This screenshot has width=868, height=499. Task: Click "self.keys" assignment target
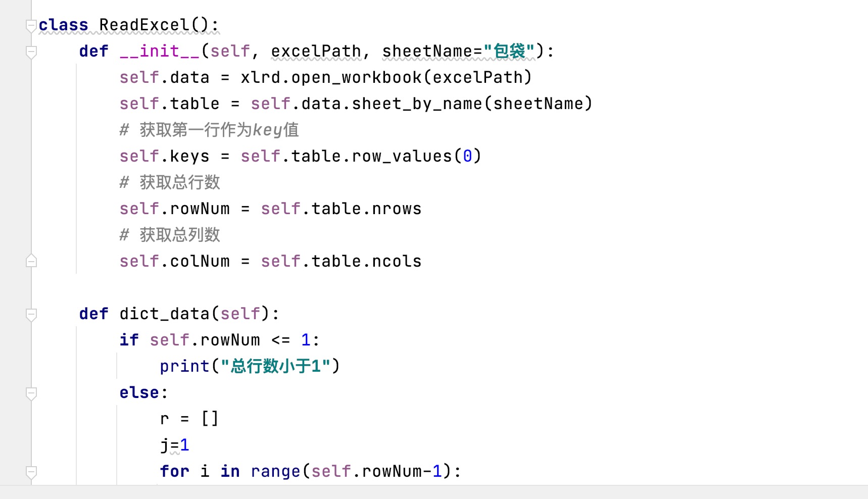164,156
